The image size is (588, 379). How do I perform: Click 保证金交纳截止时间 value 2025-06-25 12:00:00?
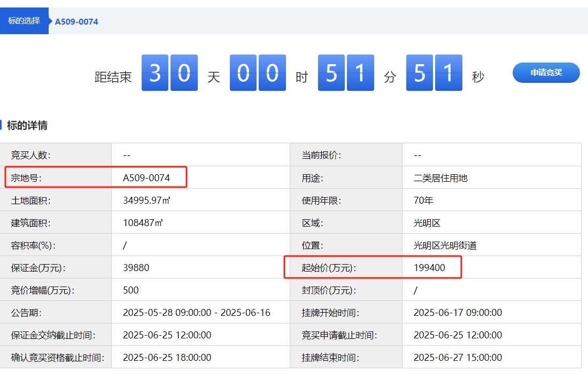click(167, 335)
